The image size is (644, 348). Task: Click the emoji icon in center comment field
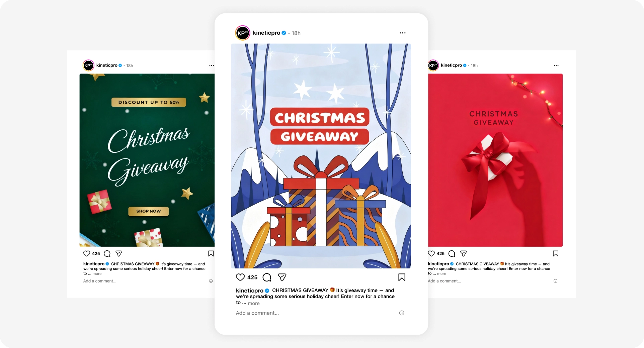[402, 313]
